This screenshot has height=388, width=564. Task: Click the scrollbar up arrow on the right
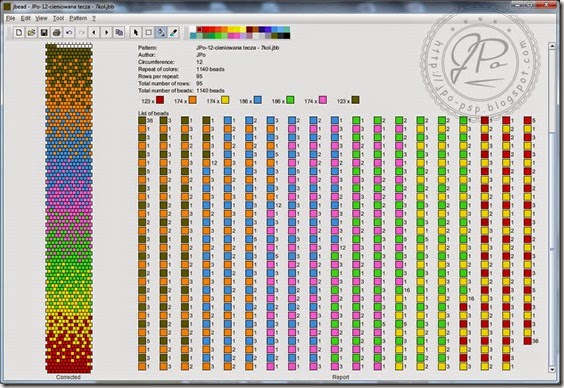[x=552, y=46]
